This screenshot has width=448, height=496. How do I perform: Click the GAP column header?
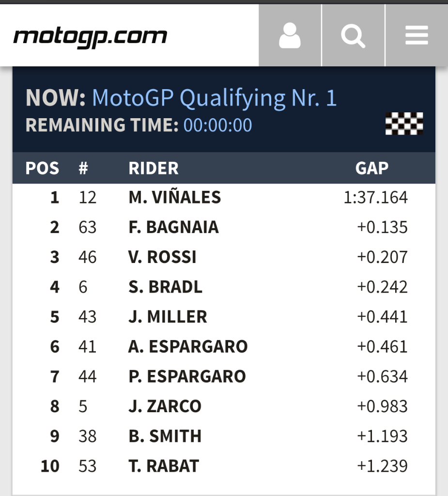click(371, 169)
